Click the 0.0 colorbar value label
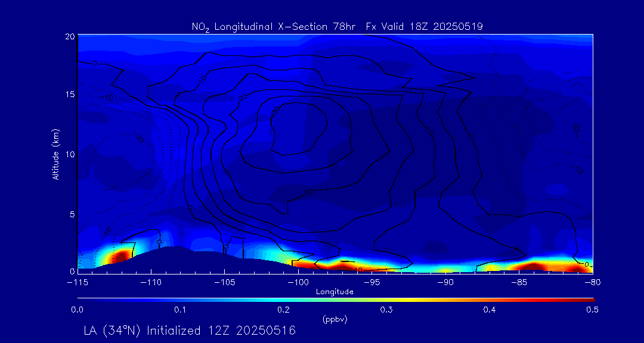This screenshot has height=343, width=644. click(77, 310)
